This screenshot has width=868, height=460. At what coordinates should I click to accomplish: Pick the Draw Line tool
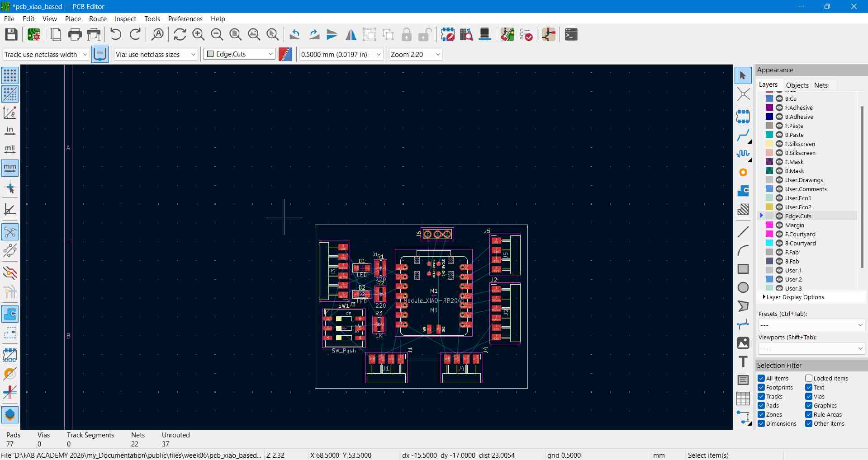743,232
